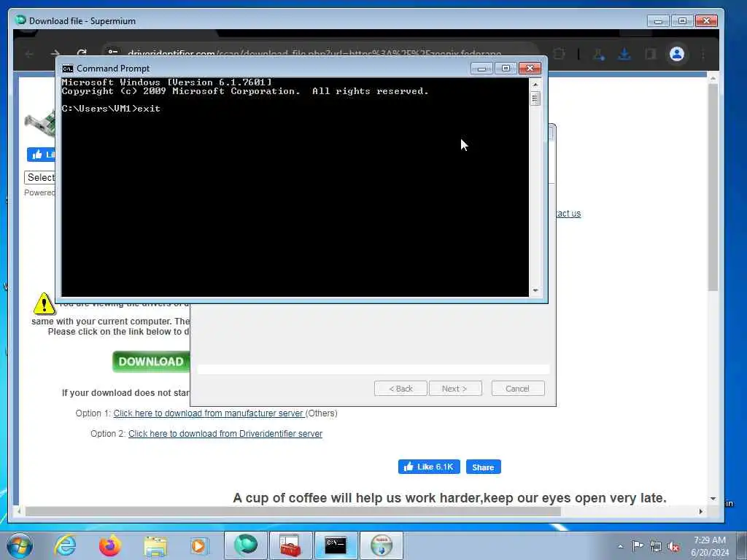The image size is (747, 560).
Task: Click the green DOWNLOAD button
Action: 151,362
